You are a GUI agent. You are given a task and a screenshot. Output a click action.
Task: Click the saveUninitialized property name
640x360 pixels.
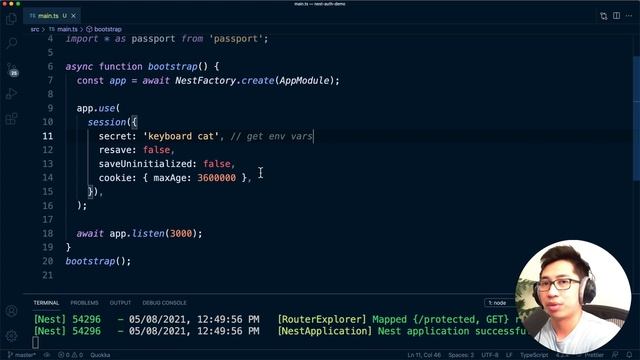(x=145, y=164)
